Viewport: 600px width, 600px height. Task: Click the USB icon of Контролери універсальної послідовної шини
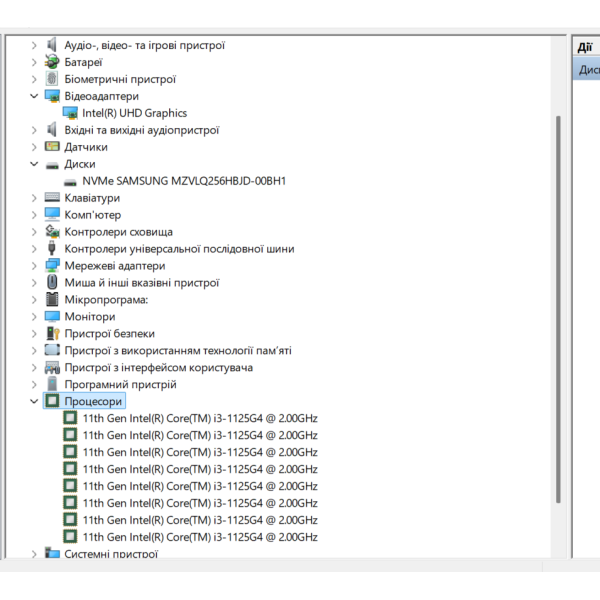tap(52, 248)
